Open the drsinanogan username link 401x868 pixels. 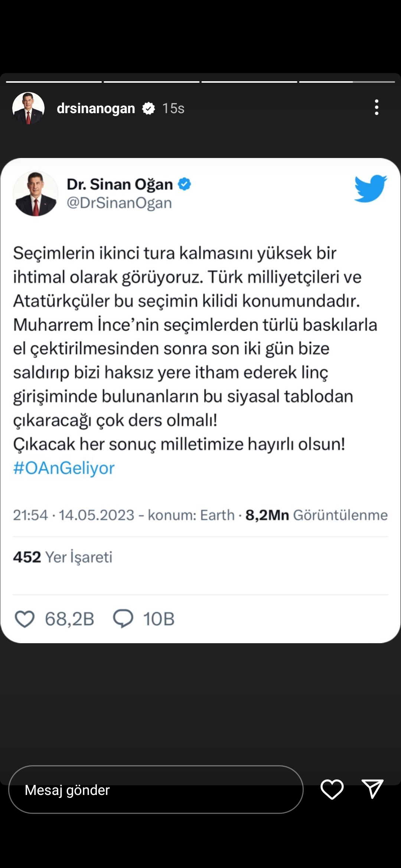(x=96, y=108)
